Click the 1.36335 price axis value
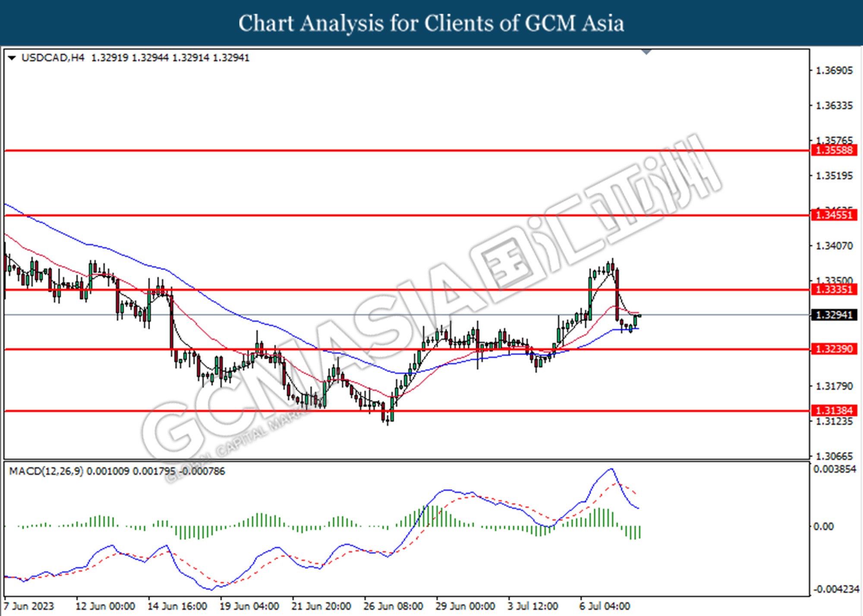The image size is (863, 616). 834,106
